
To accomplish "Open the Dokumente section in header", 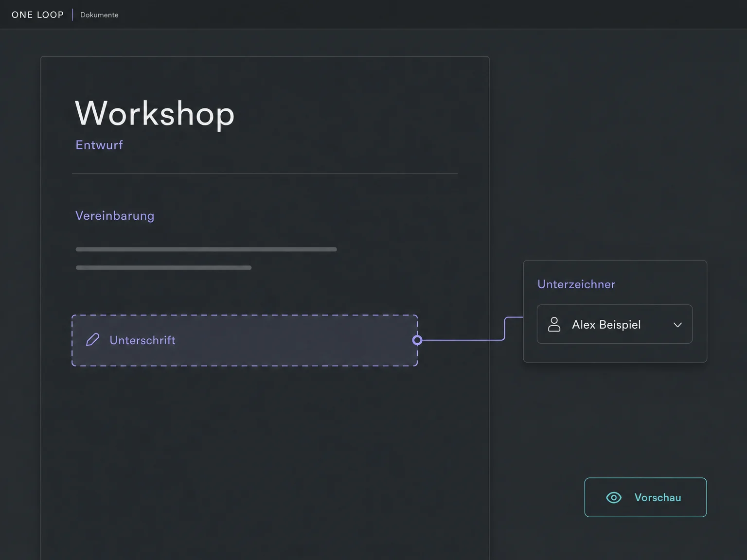I will coord(99,15).
